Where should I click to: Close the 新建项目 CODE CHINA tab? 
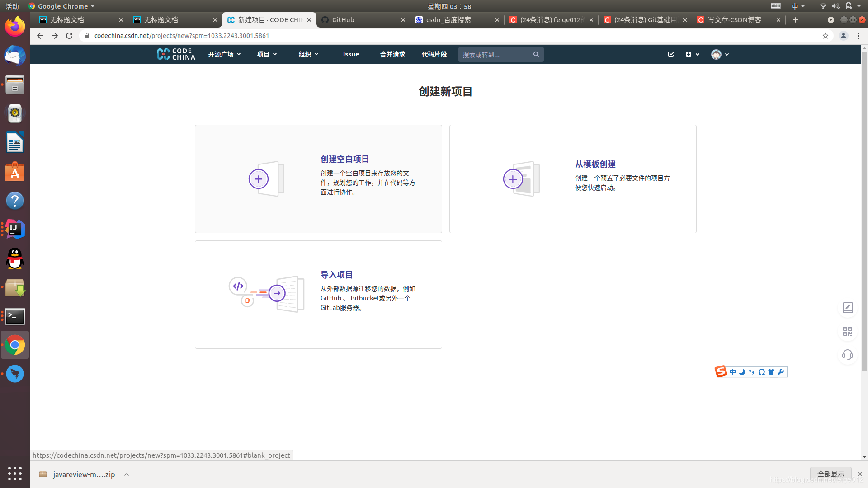pyautogui.click(x=309, y=20)
